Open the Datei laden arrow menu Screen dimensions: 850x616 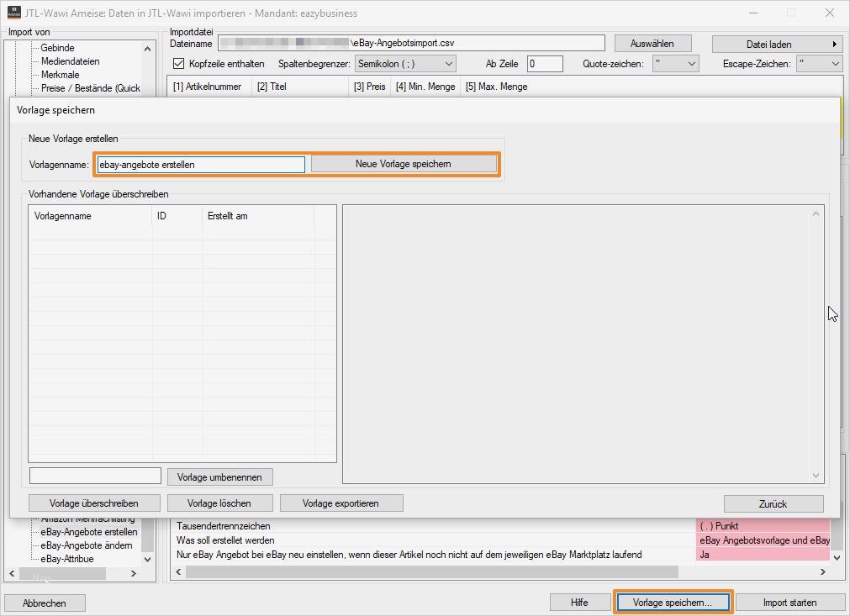(835, 44)
